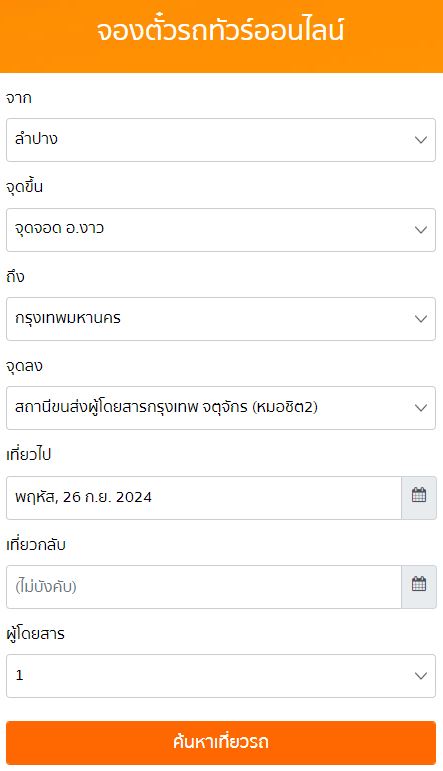Open the calendar icon for เที่ยวกลับ
This screenshot has width=443, height=771.
point(418,586)
